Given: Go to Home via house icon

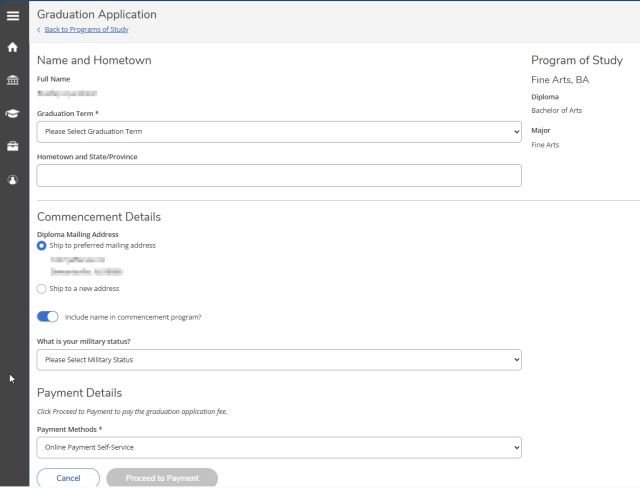Looking at the screenshot, I should (x=13, y=47).
